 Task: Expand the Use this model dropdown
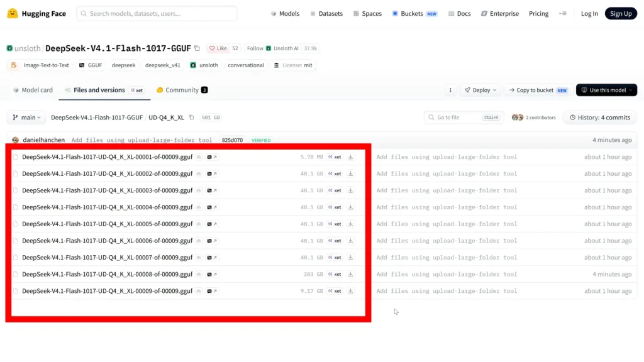pos(606,90)
